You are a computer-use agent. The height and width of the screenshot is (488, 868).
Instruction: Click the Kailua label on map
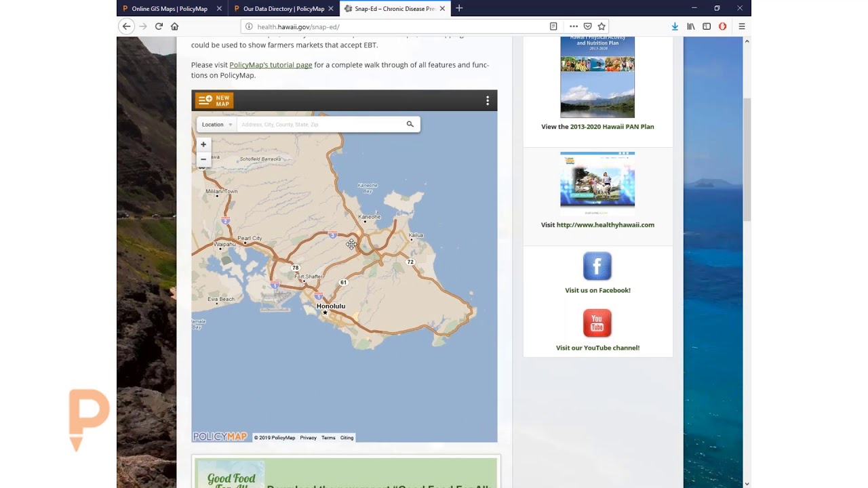pyautogui.click(x=416, y=235)
